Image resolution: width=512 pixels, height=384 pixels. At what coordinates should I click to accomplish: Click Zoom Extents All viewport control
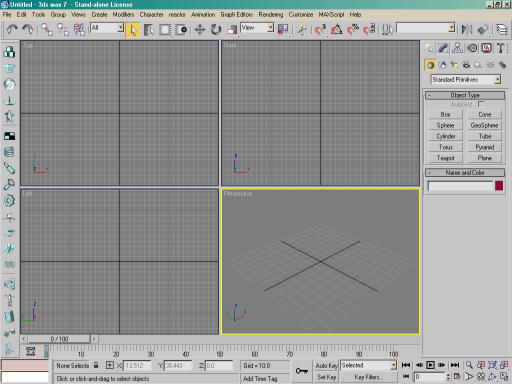tap(504, 365)
